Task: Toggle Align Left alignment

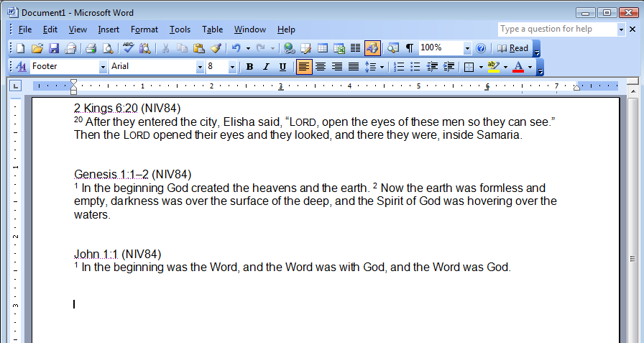Action: 303,67
